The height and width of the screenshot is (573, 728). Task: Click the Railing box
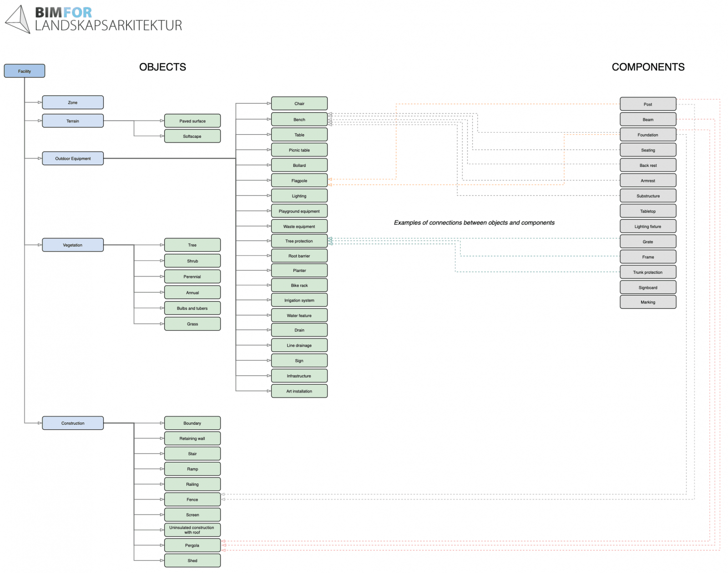(x=192, y=484)
